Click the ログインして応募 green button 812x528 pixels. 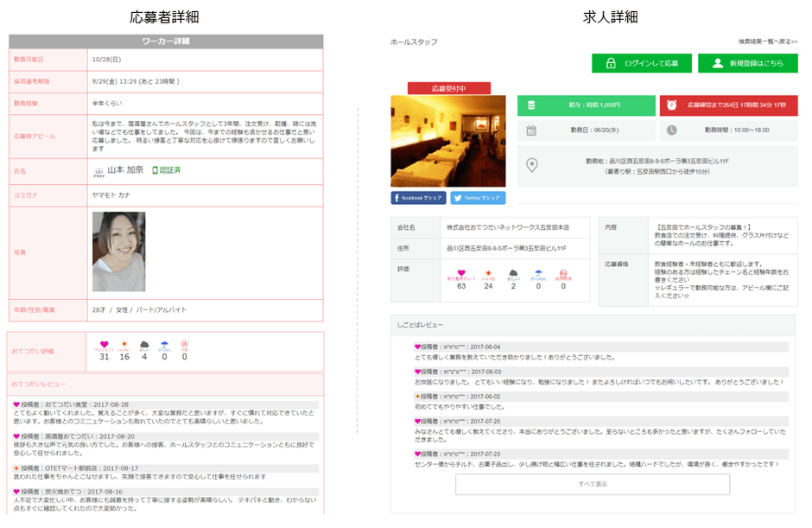[x=642, y=63]
